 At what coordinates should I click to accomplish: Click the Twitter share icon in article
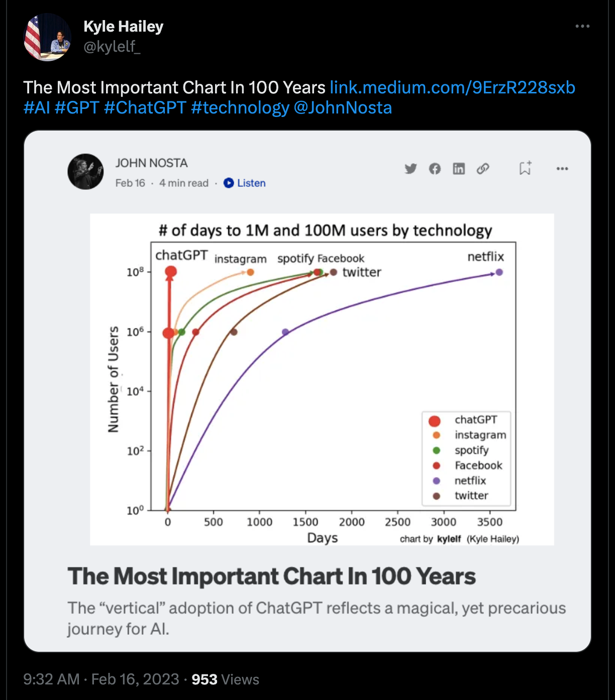click(411, 169)
